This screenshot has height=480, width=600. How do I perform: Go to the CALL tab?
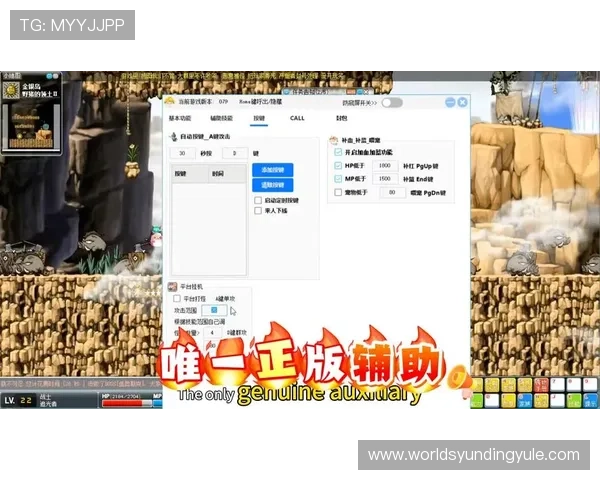[x=297, y=118]
